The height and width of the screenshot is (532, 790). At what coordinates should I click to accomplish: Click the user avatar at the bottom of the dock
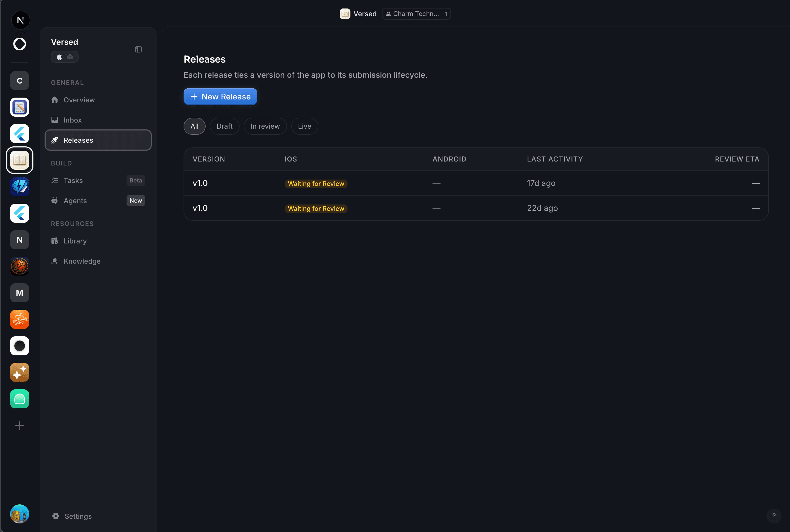[x=19, y=514]
